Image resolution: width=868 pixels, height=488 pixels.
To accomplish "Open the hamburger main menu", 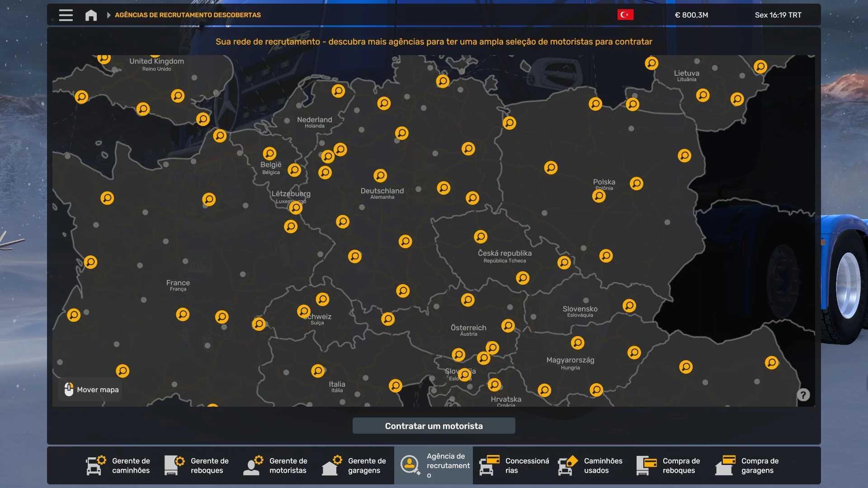I will tap(66, 15).
